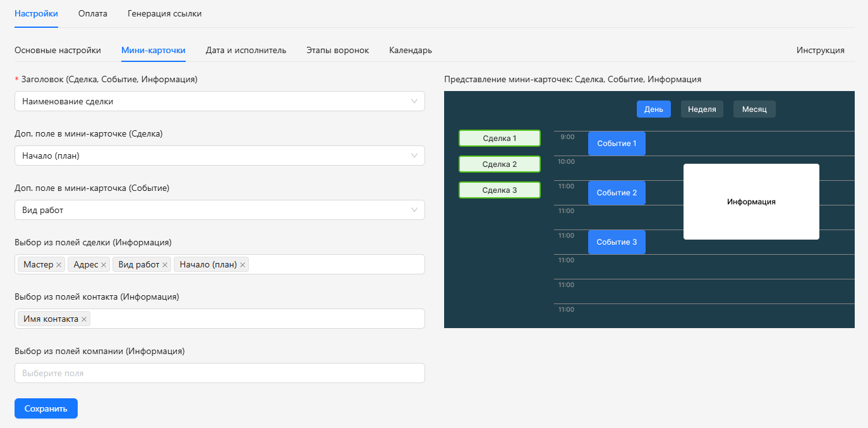Click the Сохранить button
The image size is (868, 428).
tap(46, 408)
